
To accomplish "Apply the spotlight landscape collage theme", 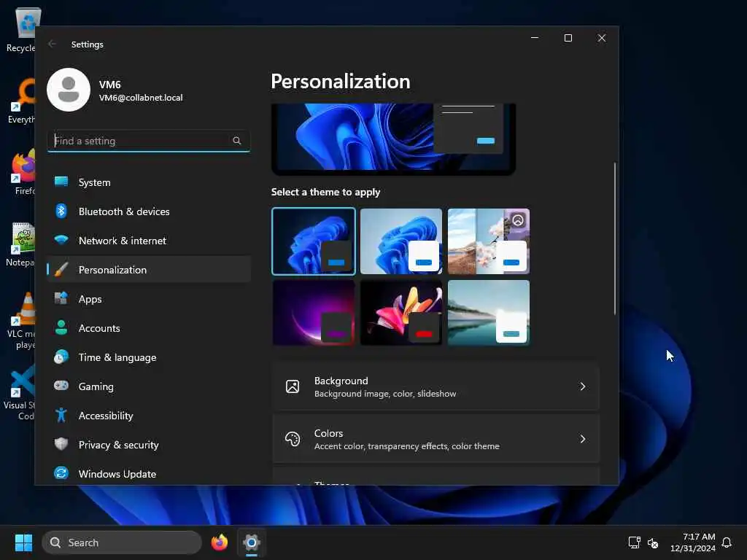I will tap(489, 241).
